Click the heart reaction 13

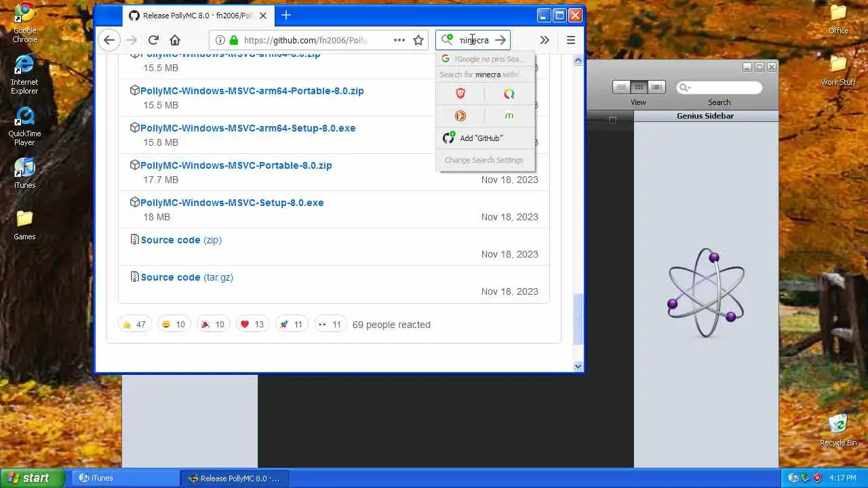tap(252, 325)
